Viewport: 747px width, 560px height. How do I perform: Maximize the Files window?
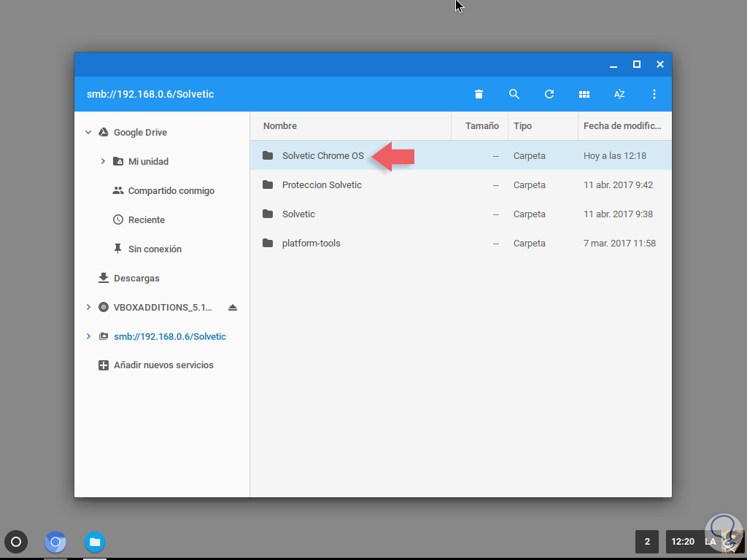click(x=636, y=64)
